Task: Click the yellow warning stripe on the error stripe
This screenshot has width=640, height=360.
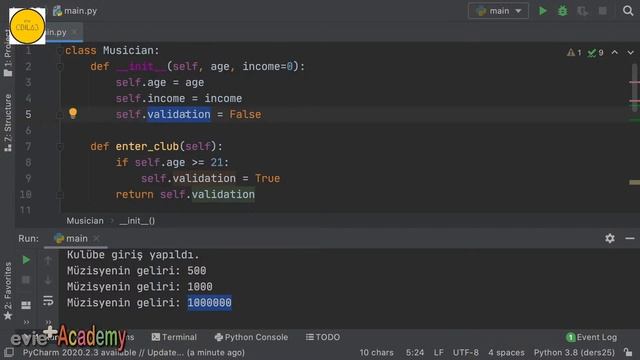Action: pyautogui.click(x=634, y=182)
